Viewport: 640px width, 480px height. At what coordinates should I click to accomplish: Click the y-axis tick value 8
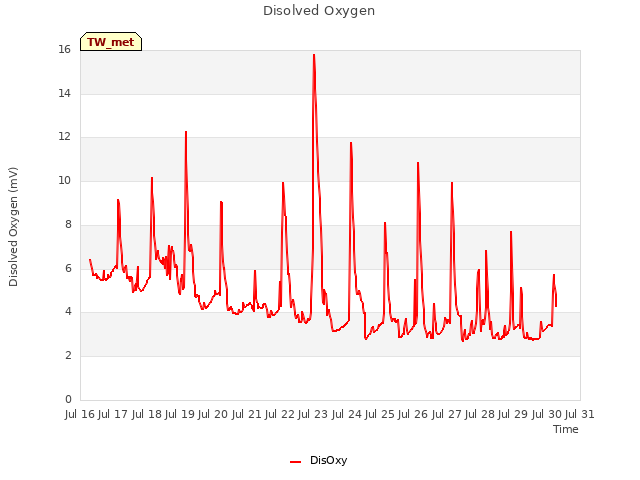coord(68,224)
